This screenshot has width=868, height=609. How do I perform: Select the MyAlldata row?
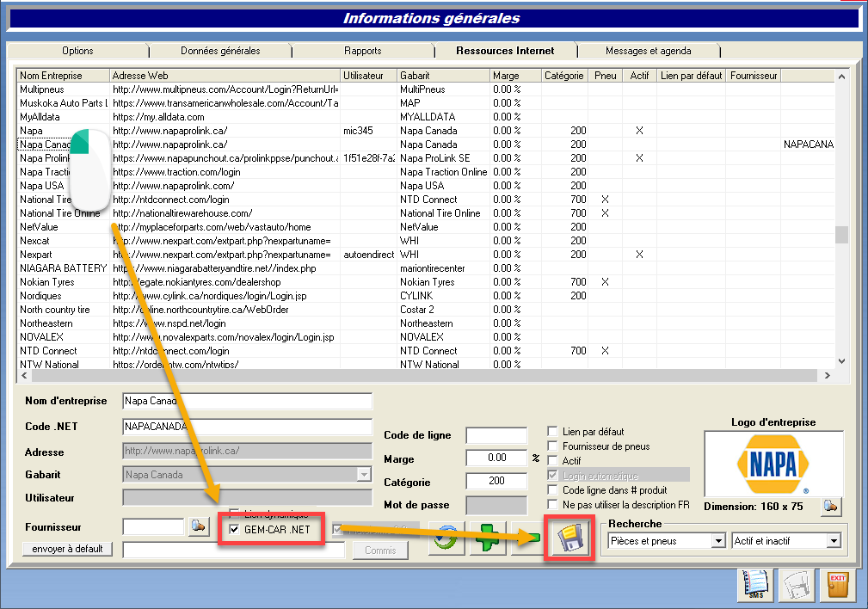pos(425,117)
